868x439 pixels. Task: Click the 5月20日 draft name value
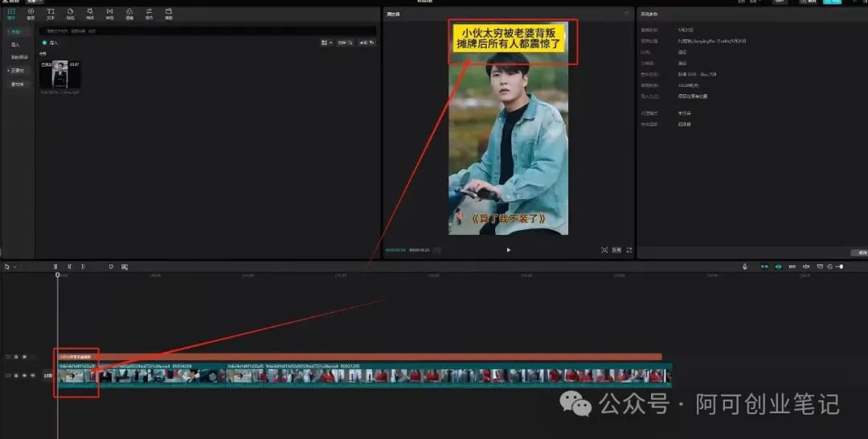point(686,30)
